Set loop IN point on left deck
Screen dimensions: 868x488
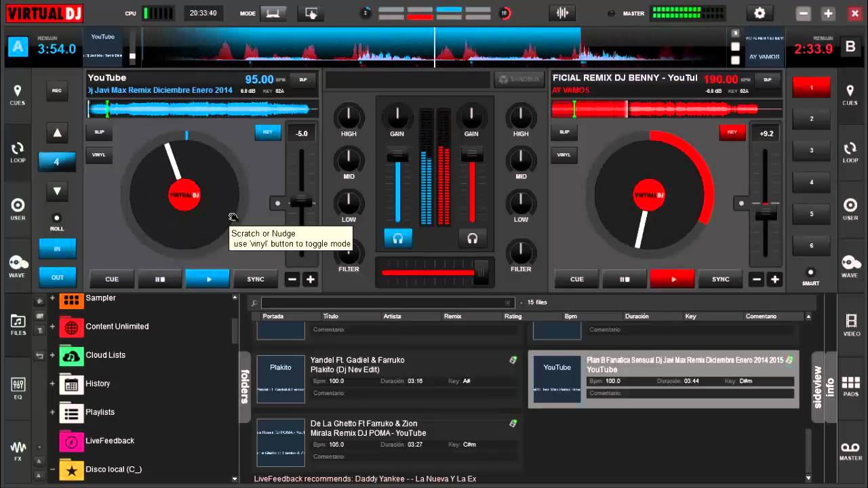pyautogui.click(x=57, y=249)
